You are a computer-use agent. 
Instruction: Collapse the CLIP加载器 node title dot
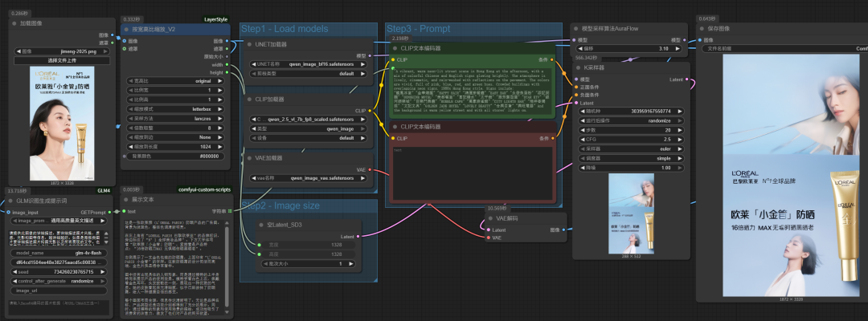(x=250, y=99)
